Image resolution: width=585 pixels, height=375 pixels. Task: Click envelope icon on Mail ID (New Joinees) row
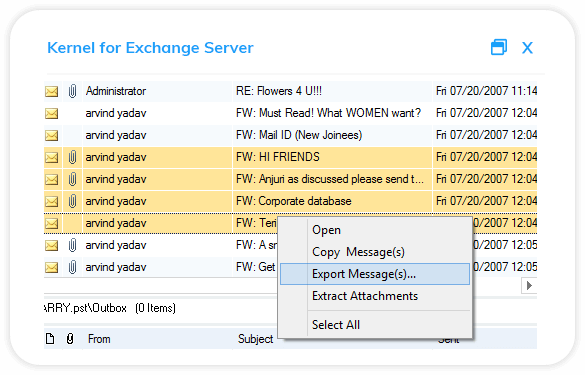[51, 135]
